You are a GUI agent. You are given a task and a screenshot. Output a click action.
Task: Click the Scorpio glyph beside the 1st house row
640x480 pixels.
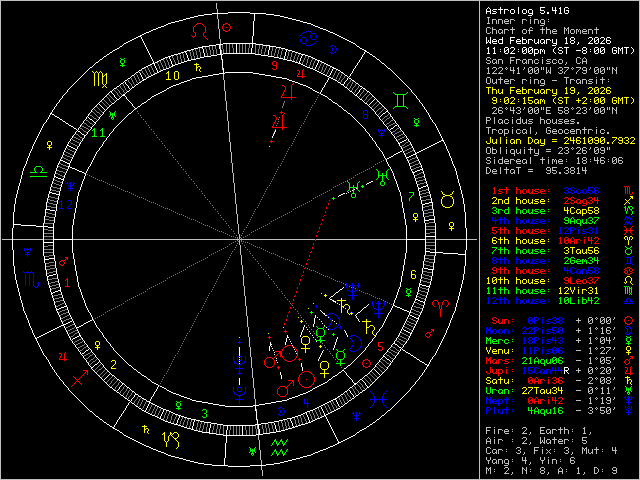[627, 189]
